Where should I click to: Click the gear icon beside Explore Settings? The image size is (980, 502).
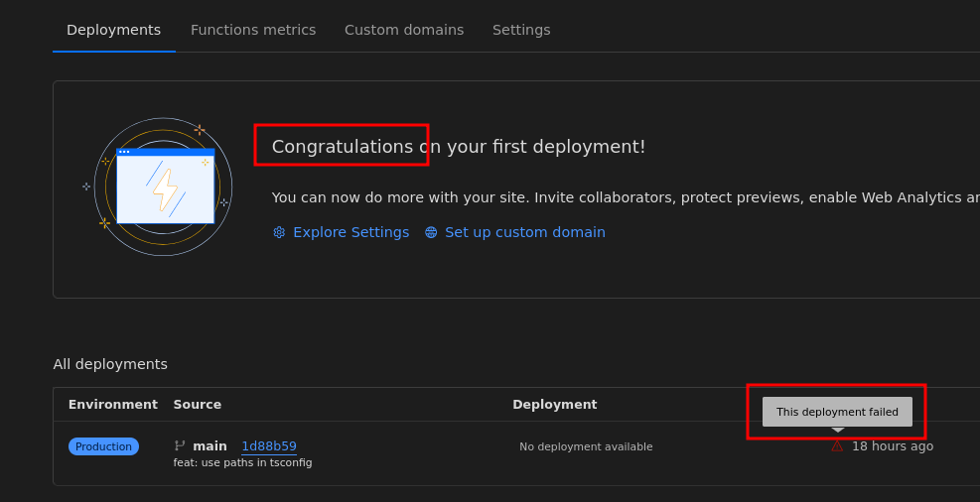click(x=279, y=232)
